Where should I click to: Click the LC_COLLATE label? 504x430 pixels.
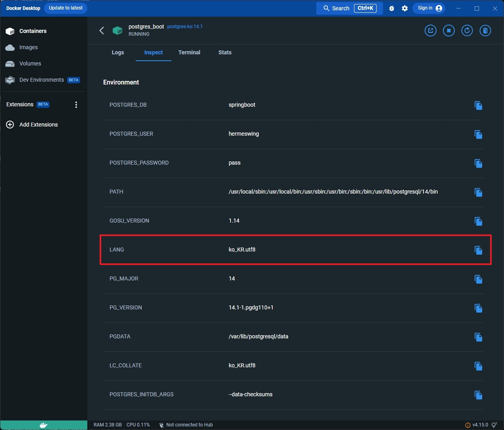(125, 365)
